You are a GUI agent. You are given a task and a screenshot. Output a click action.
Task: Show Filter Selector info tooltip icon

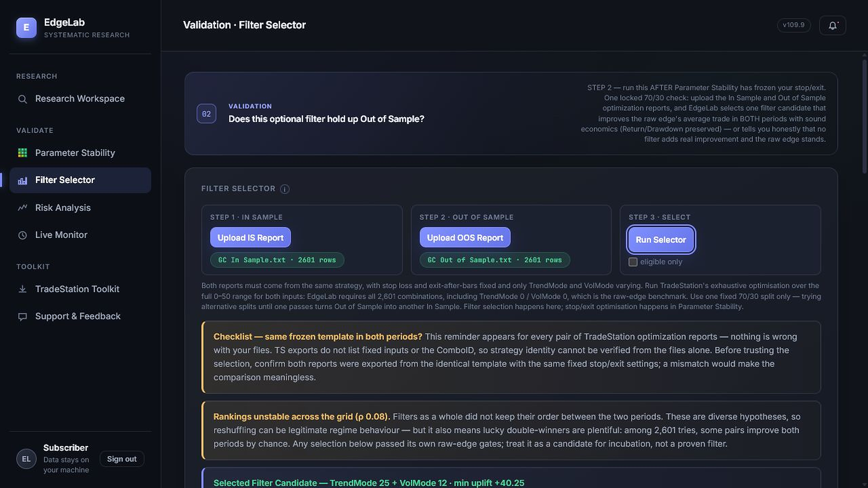tap(285, 189)
